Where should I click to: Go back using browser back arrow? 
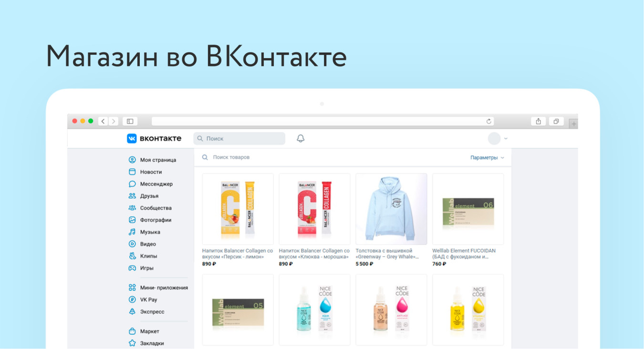(103, 121)
